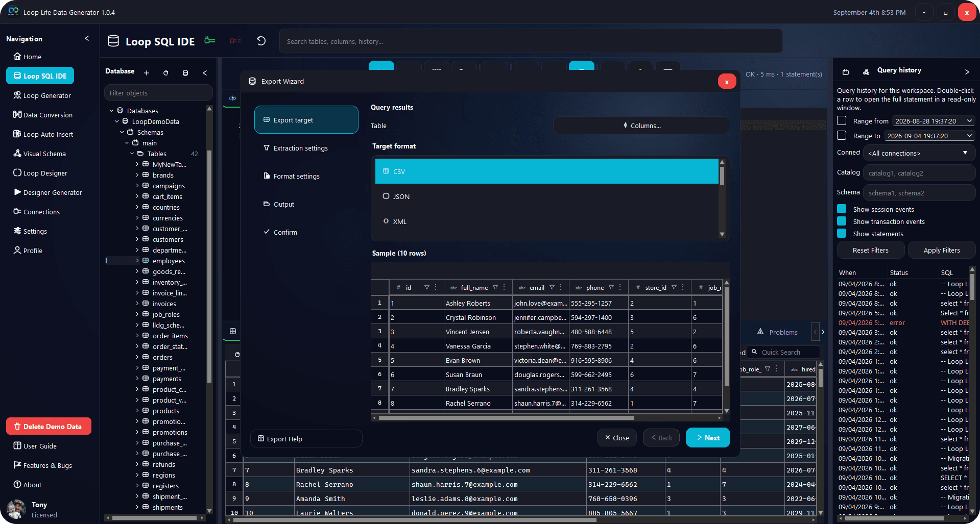Expand the Query history panel arrow

pyautogui.click(x=967, y=72)
